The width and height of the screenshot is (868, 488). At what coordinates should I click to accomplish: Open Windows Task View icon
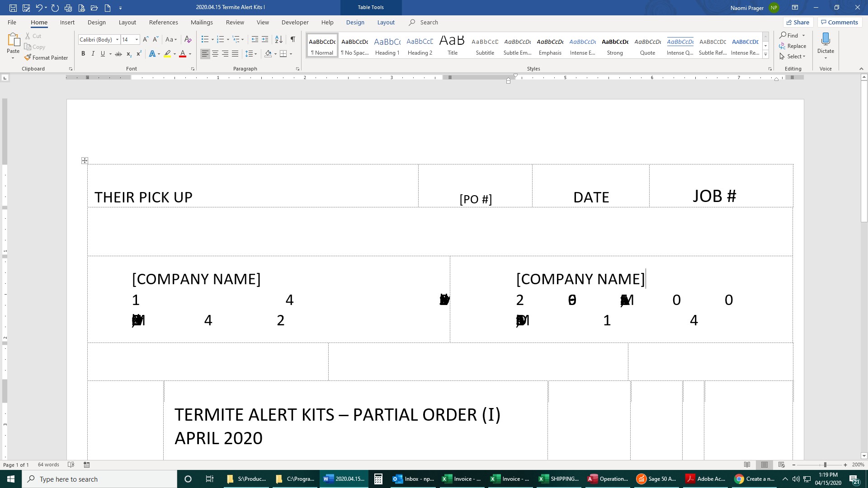[209, 479]
